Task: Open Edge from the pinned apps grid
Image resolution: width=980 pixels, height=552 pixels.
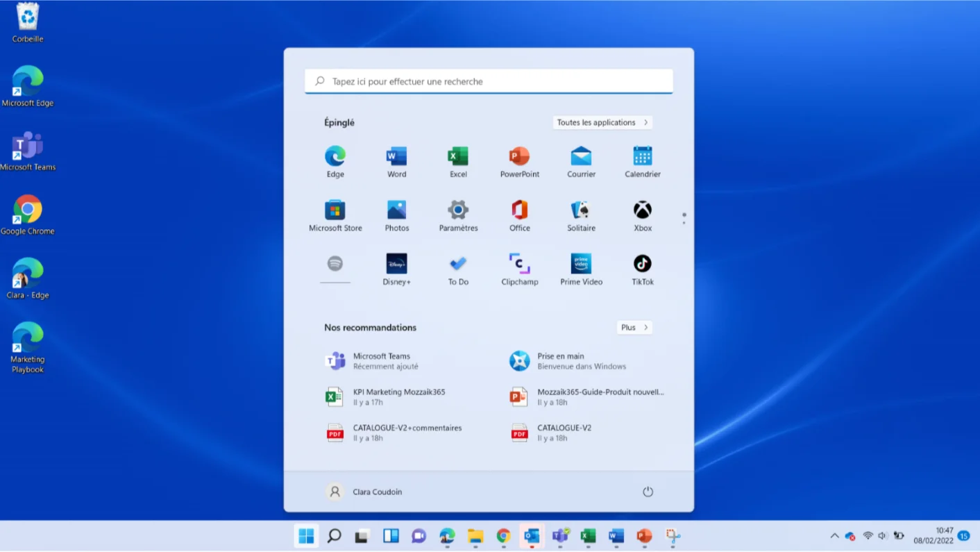Action: tap(335, 162)
